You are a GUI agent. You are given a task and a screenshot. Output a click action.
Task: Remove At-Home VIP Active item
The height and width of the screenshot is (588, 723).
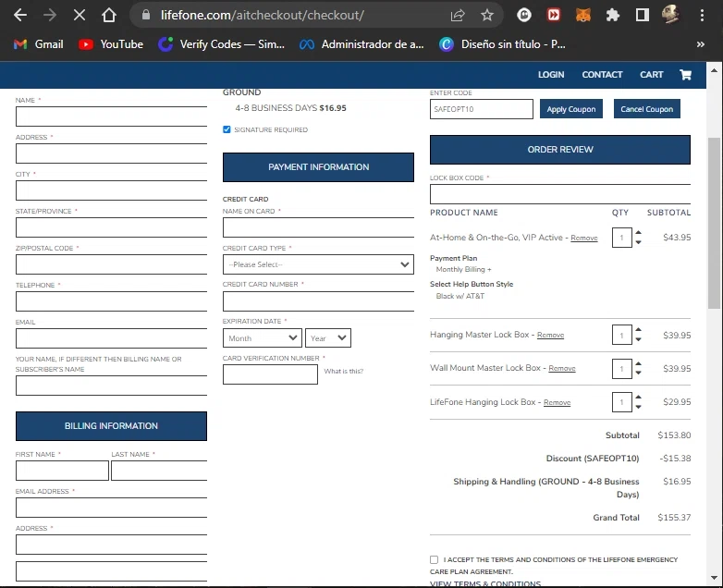click(x=584, y=238)
